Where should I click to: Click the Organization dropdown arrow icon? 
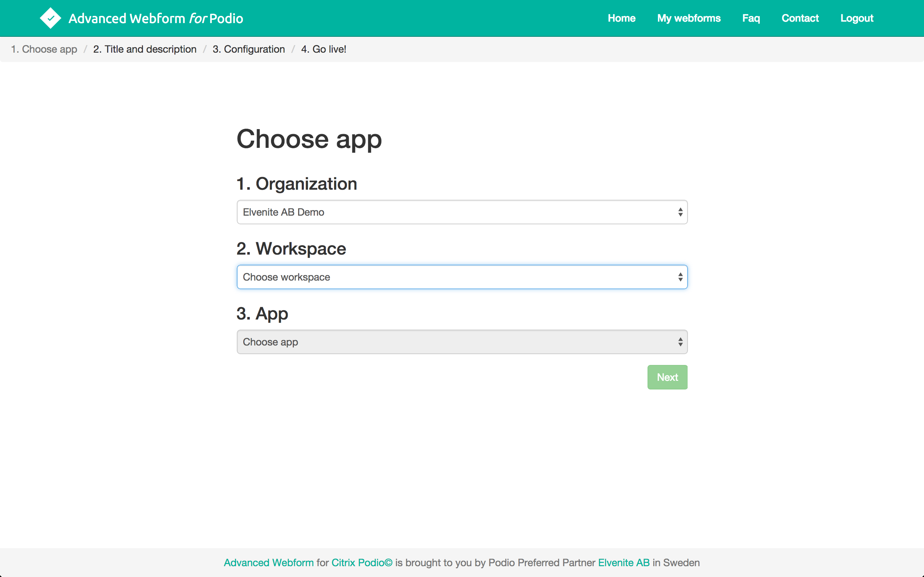pyautogui.click(x=680, y=212)
